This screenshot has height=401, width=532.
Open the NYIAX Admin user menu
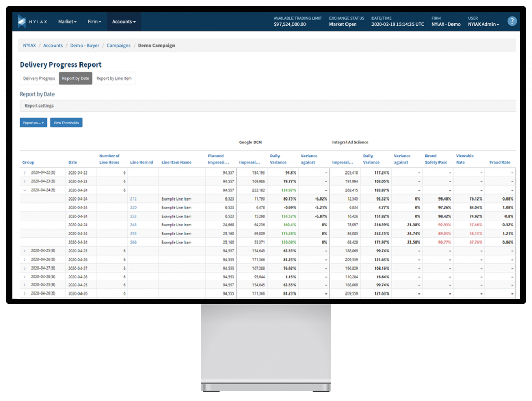(484, 24)
